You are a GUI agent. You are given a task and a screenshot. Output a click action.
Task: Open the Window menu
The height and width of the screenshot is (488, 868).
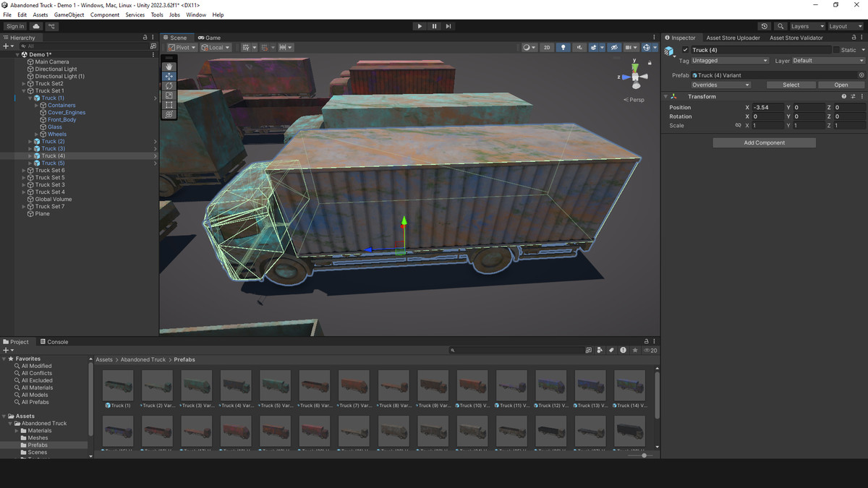tap(196, 14)
